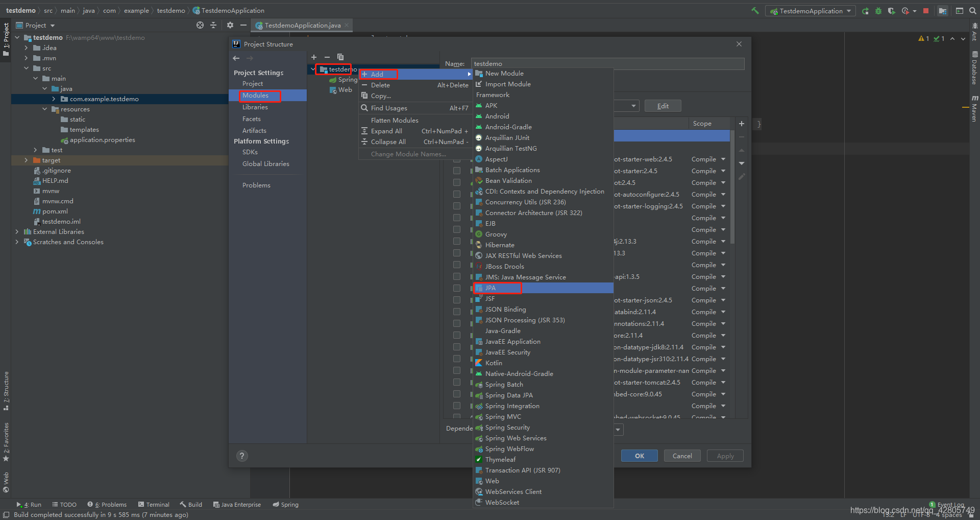Expand the .idea folder in project tree
The width and height of the screenshot is (980, 520).
26,48
